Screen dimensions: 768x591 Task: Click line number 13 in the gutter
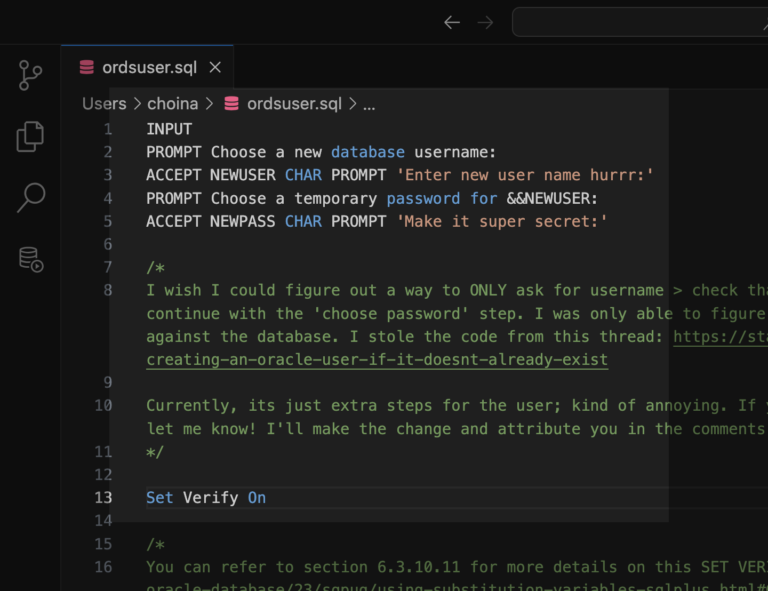[104, 497]
